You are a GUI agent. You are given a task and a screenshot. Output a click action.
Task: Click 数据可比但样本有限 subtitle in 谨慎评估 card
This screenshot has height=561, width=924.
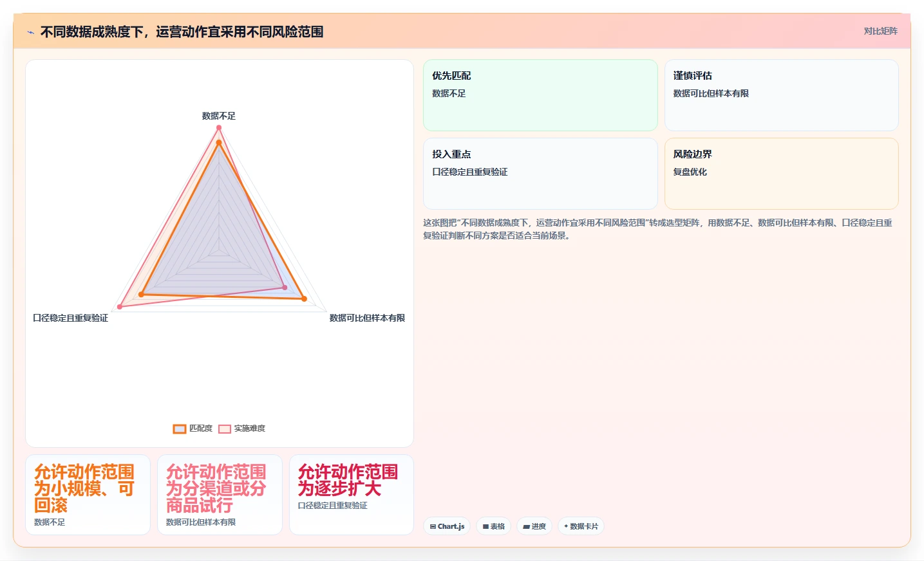click(711, 93)
